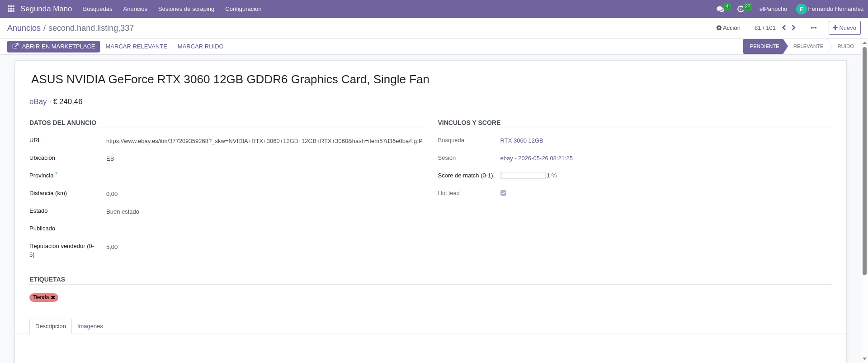Click the Provincia help question mark
The width and height of the screenshot is (868, 363).
[56, 174]
